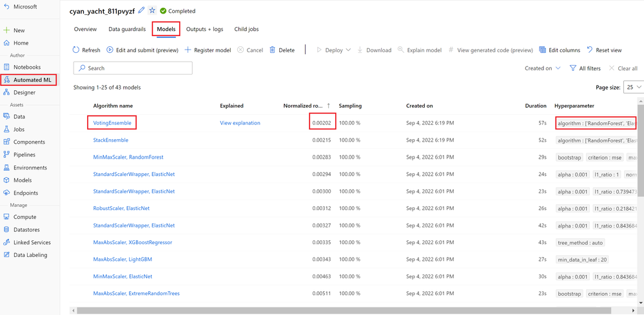Click View explanation link
This screenshot has height=315, width=644.
tap(240, 122)
